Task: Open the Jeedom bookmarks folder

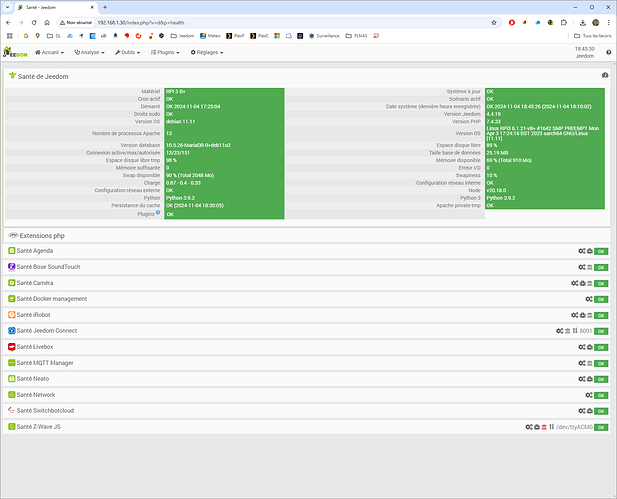Action: (182, 36)
